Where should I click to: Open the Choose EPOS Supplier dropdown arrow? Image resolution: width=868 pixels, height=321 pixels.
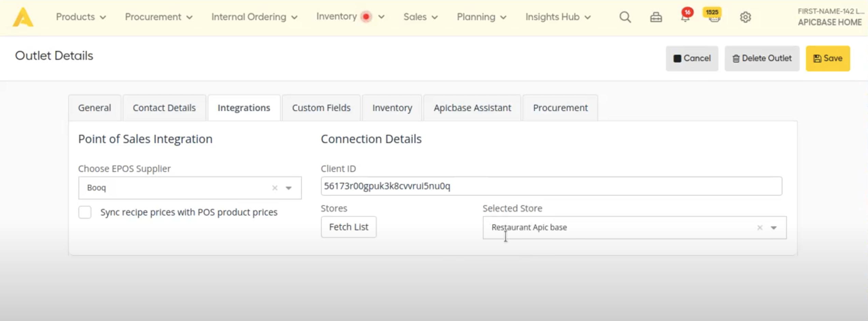289,188
